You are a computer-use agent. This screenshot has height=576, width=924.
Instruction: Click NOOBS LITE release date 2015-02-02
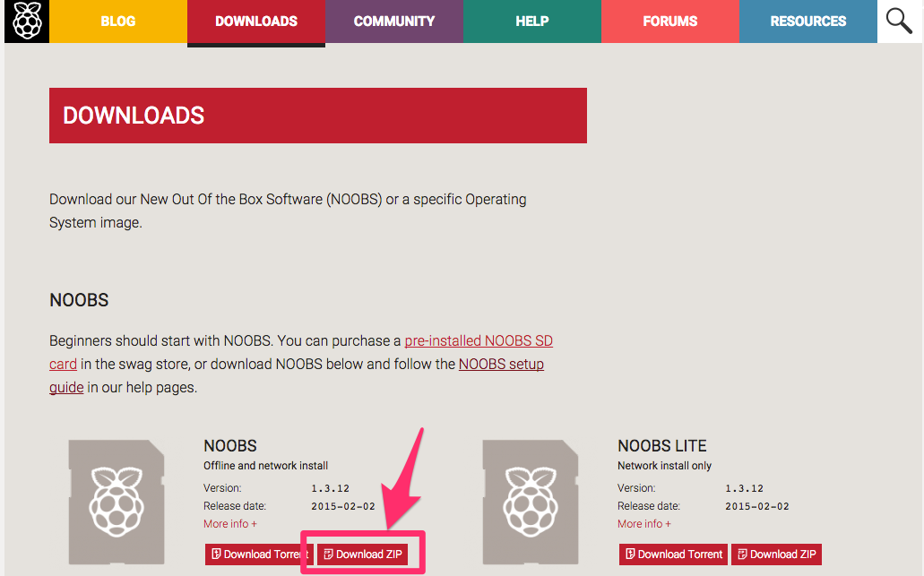[x=756, y=506]
